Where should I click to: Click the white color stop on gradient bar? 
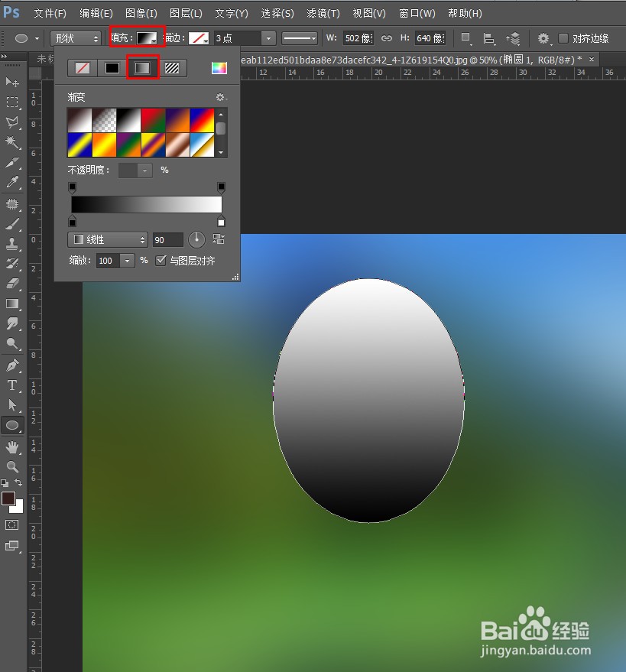(x=221, y=222)
